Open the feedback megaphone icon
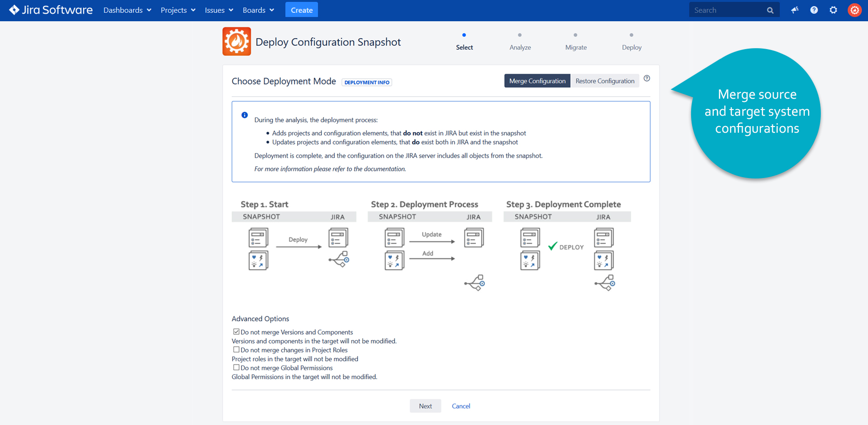 pyautogui.click(x=795, y=10)
